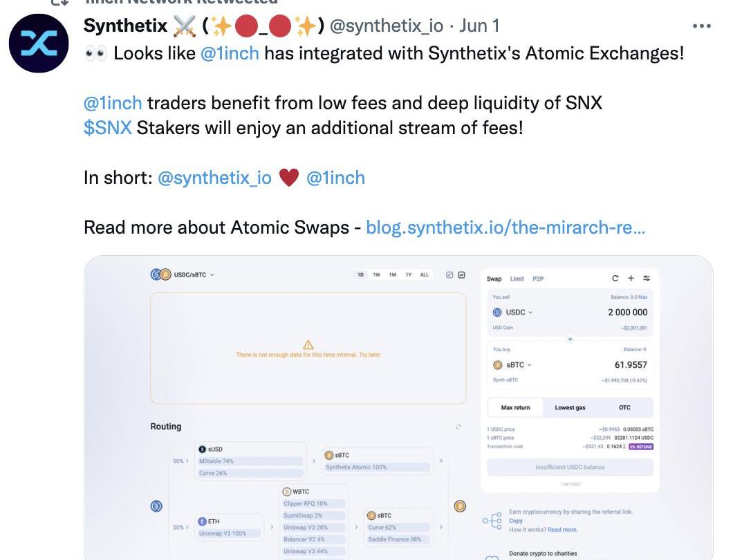Switch to the P2P tab
The width and height of the screenshot is (733, 560).
(538, 279)
